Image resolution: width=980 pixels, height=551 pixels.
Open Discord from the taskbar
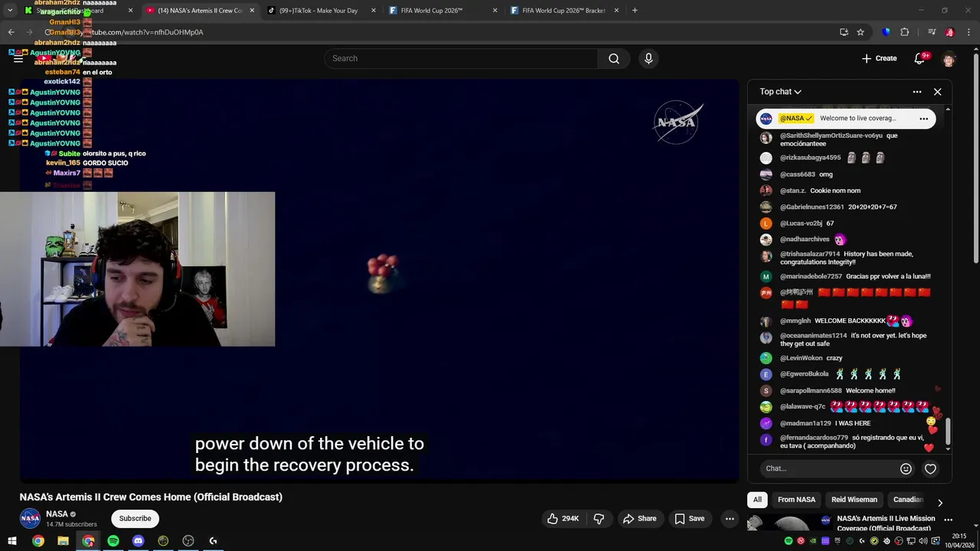(138, 541)
